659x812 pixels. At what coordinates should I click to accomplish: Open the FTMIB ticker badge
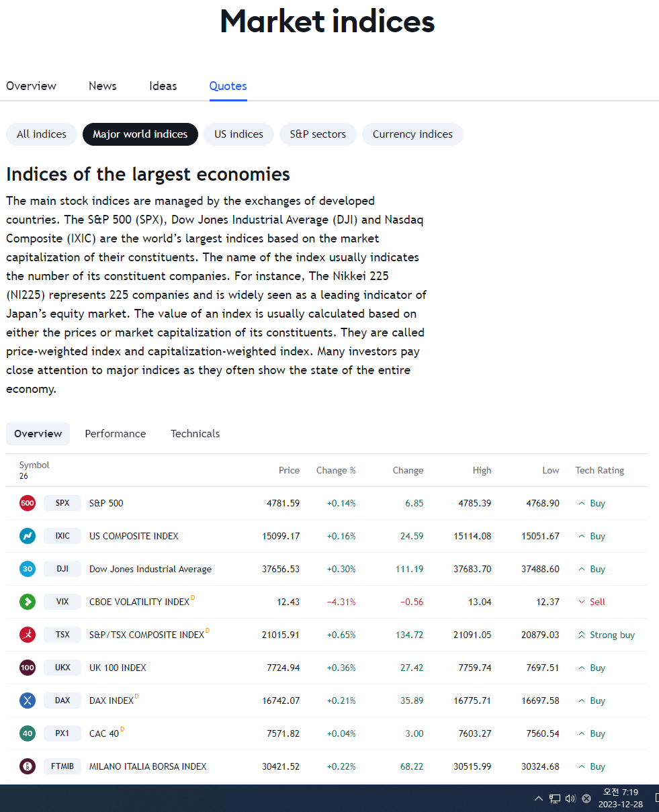tap(62, 766)
